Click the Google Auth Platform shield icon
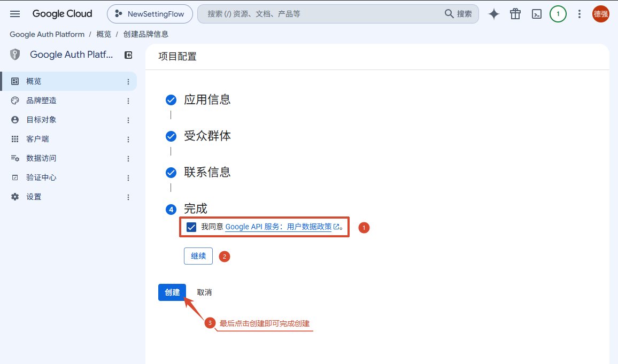The width and height of the screenshot is (618, 364). (x=15, y=55)
